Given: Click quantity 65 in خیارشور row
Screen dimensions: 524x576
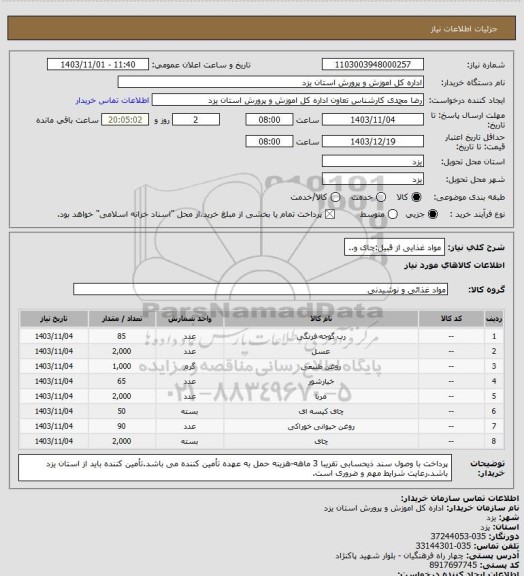Looking at the screenshot, I should [x=122, y=381].
